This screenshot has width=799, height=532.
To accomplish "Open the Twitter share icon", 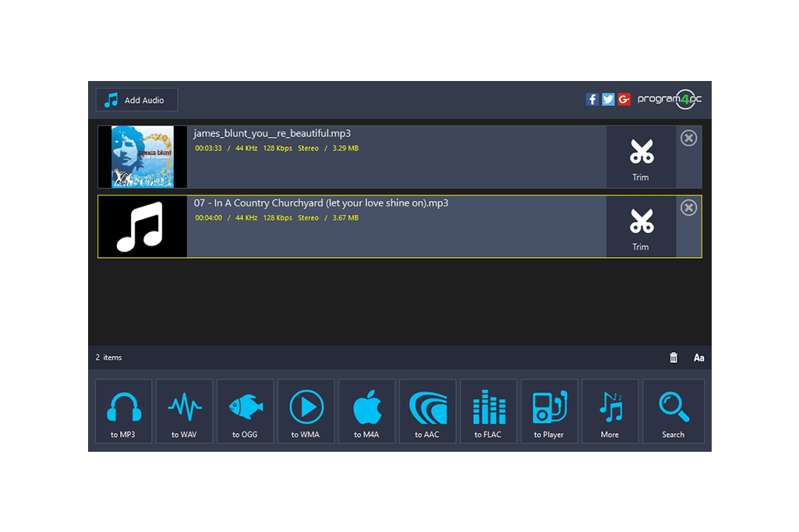I will [608, 99].
